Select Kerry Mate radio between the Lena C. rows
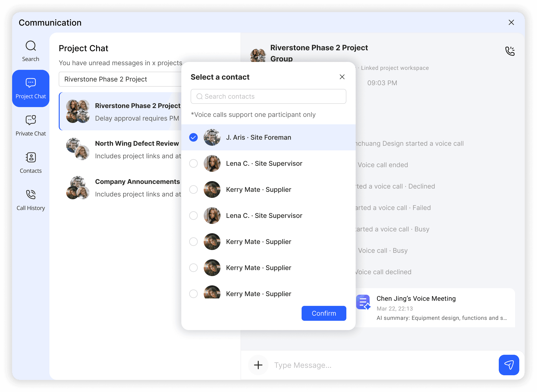537x392 pixels. coord(193,189)
